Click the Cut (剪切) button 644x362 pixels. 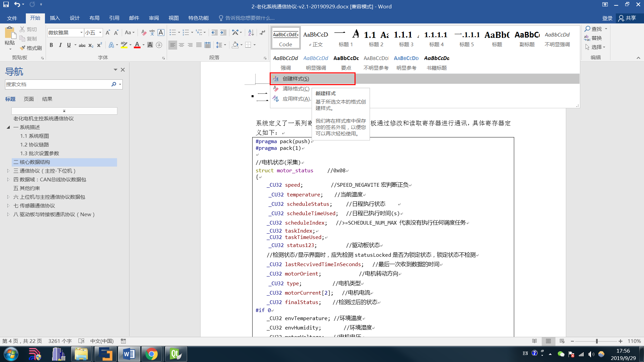28,29
